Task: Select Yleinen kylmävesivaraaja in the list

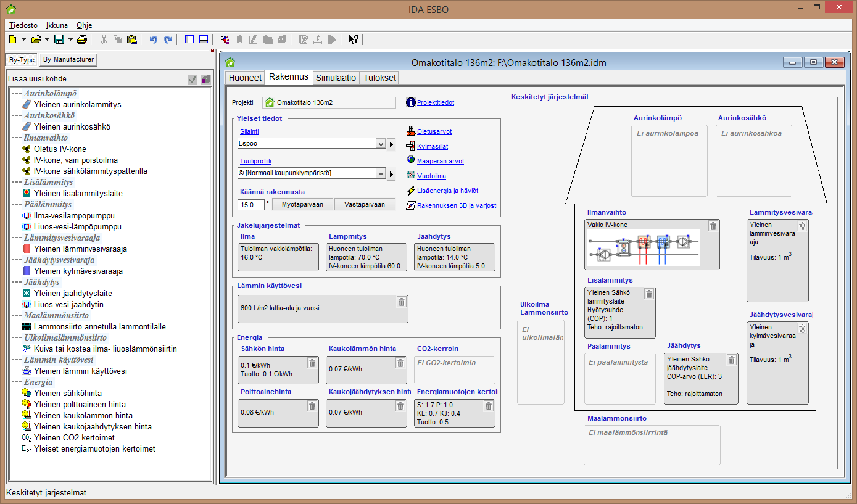Action: 78,271
